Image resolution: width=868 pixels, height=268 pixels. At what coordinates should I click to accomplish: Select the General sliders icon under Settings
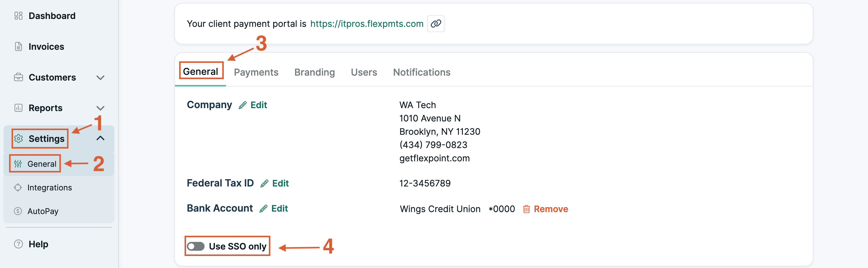[x=19, y=164]
